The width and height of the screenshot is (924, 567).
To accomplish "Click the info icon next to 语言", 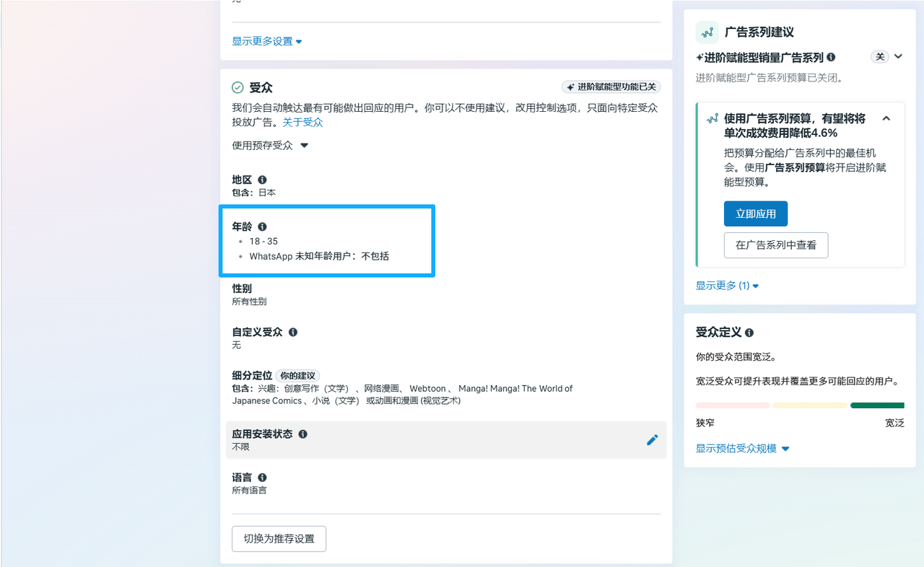I will (262, 478).
